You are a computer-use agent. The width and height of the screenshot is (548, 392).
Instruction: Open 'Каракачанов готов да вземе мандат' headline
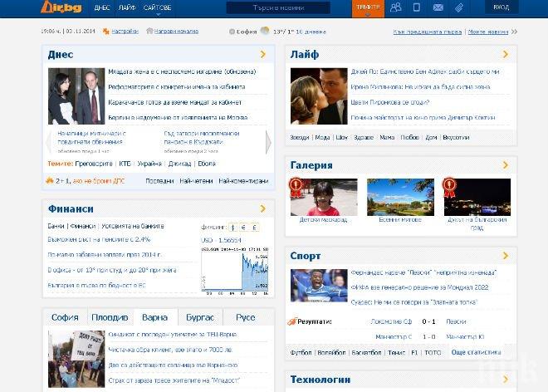pyautogui.click(x=174, y=102)
